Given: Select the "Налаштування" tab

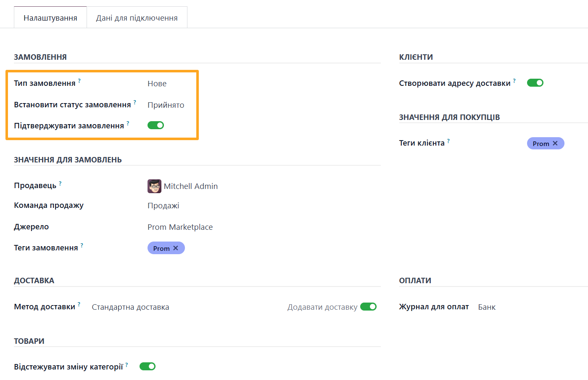Looking at the screenshot, I should coord(50,17).
